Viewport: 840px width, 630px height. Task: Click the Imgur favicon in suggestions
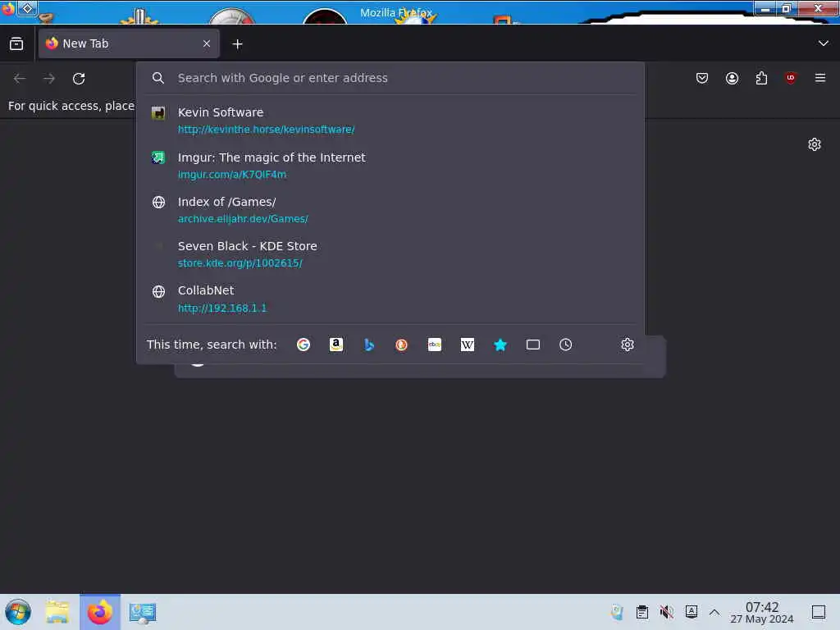coord(158,157)
